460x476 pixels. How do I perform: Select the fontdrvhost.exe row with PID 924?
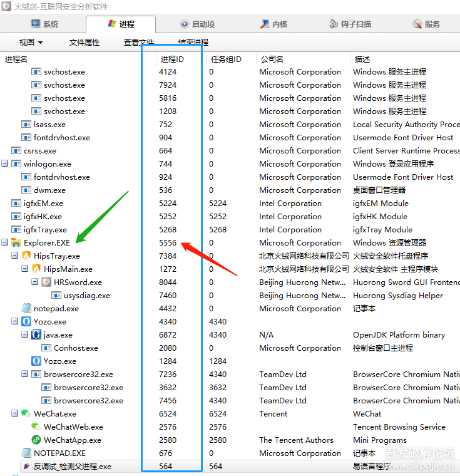pyautogui.click(x=230, y=177)
